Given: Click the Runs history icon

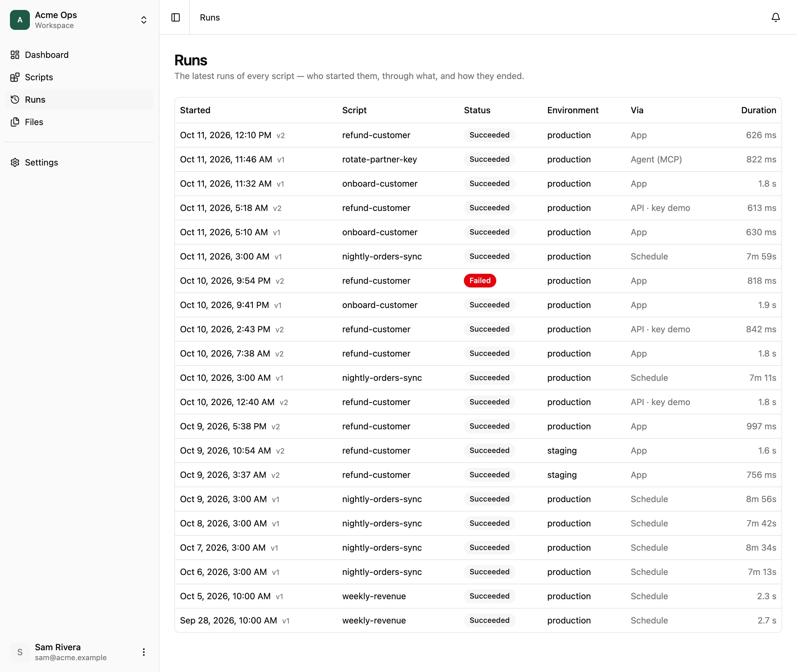Looking at the screenshot, I should coord(15,100).
